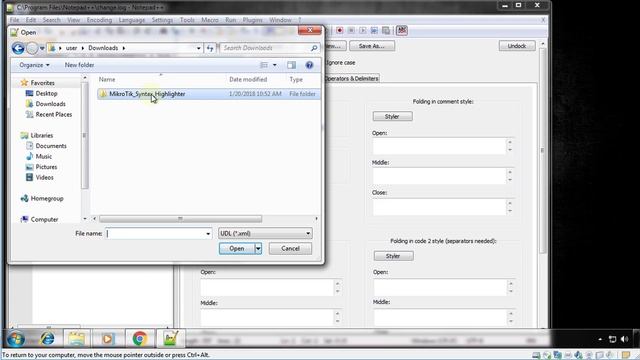Image resolution: width=640 pixels, height=360 pixels.
Task: Open dialog help icon
Action: [309, 65]
